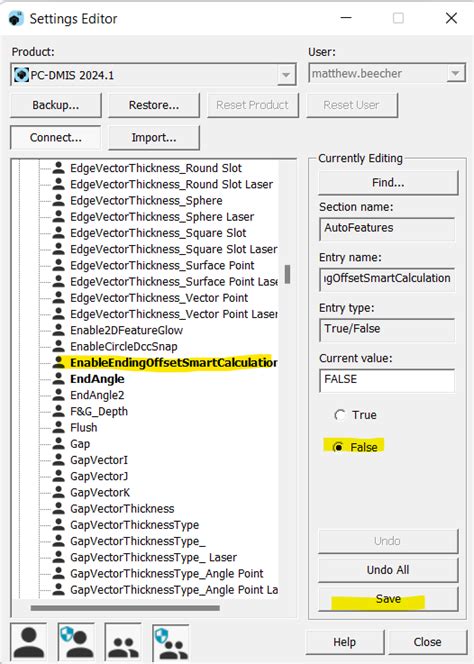Click the user icon beside F&G_Depth
This screenshot has width=474, height=664.
click(58, 411)
